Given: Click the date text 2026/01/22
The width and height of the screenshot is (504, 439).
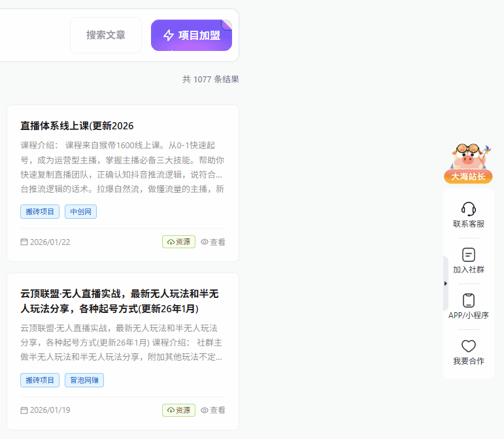Looking at the screenshot, I should [x=50, y=242].
